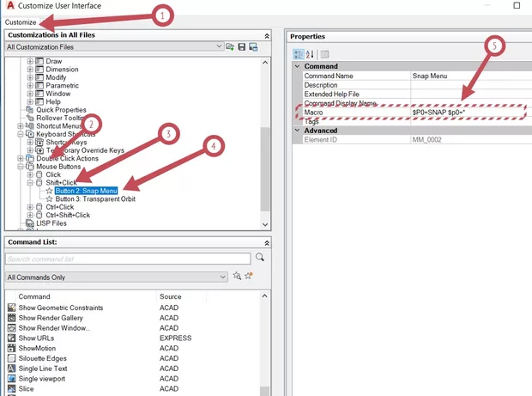Select the Parametric tree item
This screenshot has height=396, width=532.
click(x=62, y=86)
